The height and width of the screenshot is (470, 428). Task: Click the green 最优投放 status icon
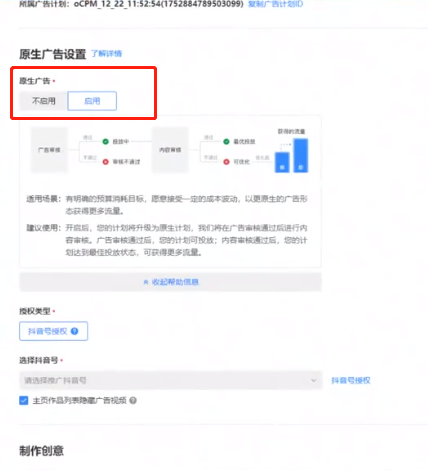click(226, 142)
